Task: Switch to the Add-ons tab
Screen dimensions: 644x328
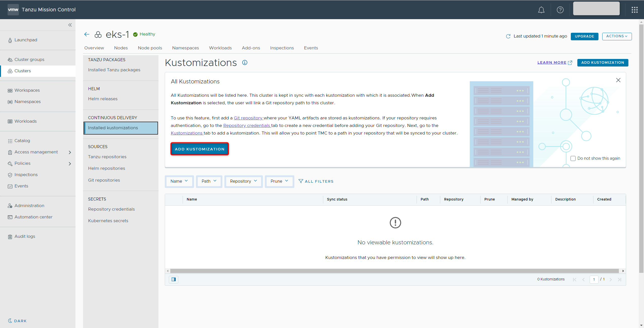Action: point(251,48)
